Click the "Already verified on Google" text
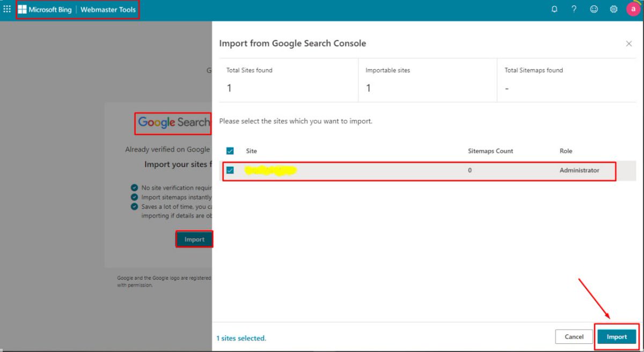The height and width of the screenshot is (352, 644). tap(168, 150)
